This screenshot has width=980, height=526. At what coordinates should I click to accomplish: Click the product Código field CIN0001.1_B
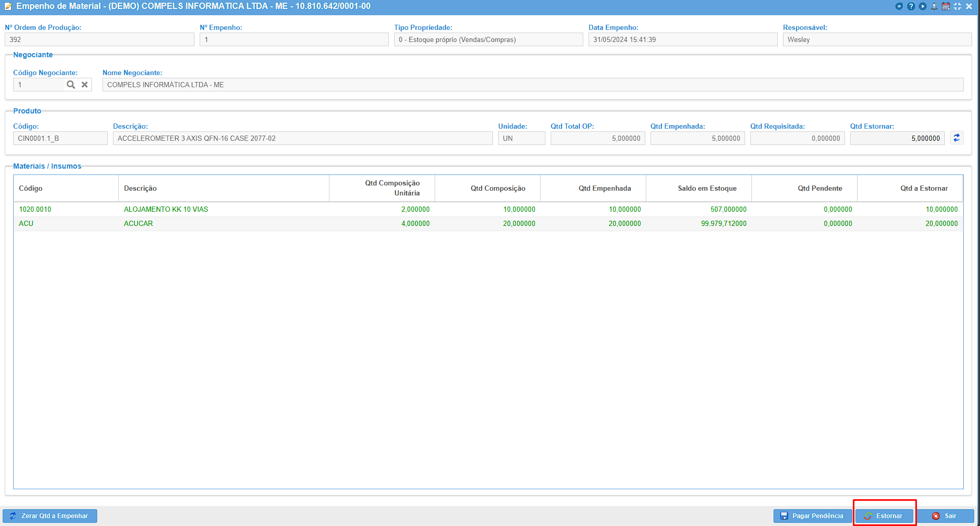(60, 138)
